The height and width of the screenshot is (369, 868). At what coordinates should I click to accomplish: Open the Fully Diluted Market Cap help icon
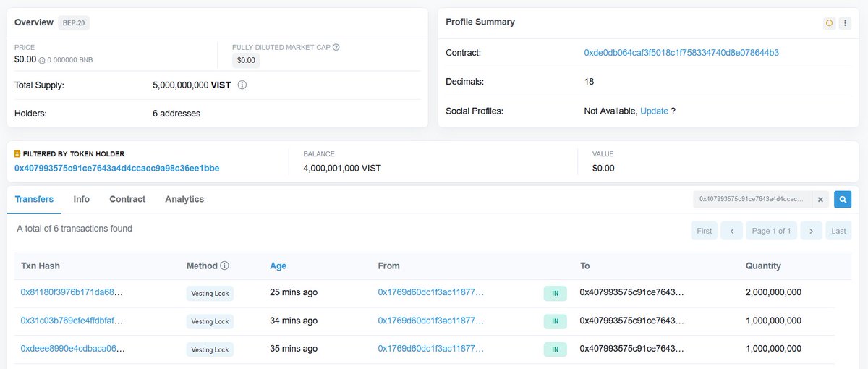tap(336, 48)
